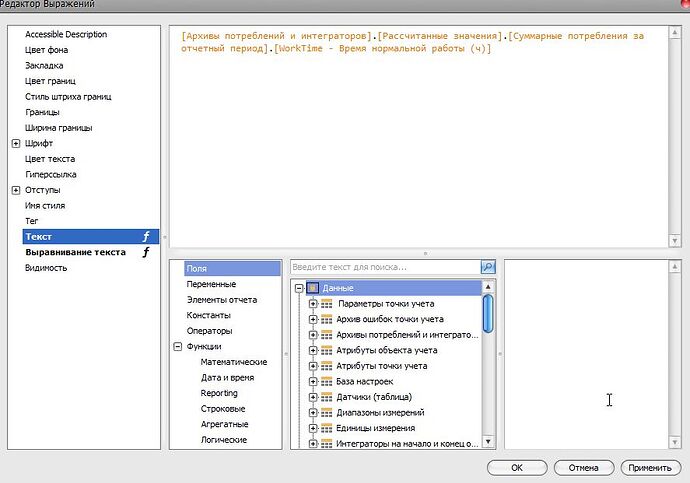Viewport: 690px width, 483px height.
Task: Expand Атрибуты точки учета node
Action: [313, 366]
